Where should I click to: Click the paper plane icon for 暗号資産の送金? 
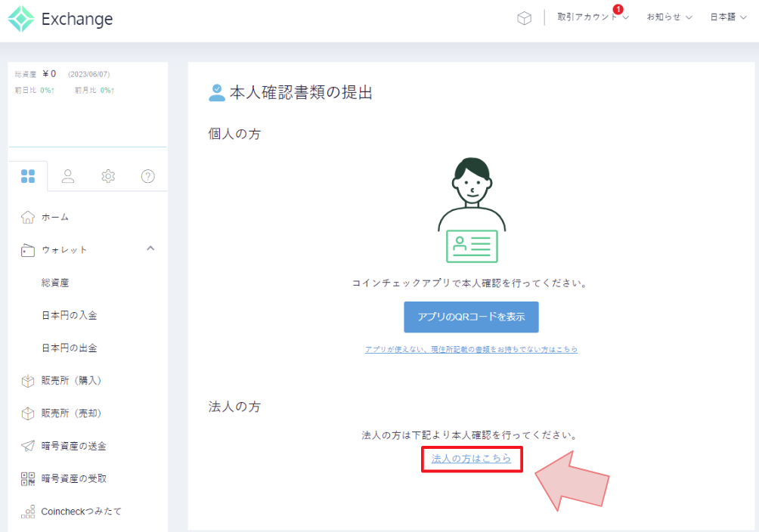click(28, 446)
